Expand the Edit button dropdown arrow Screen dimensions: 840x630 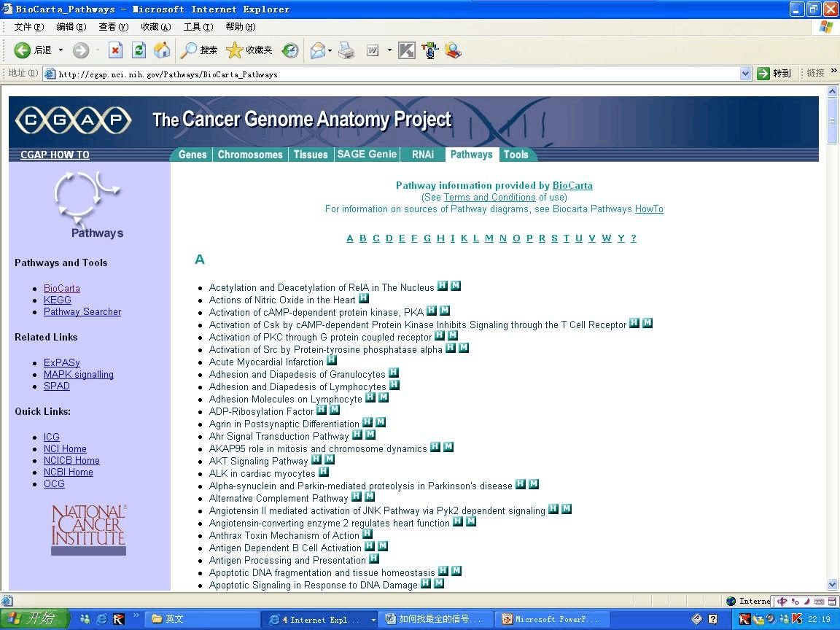(389, 50)
